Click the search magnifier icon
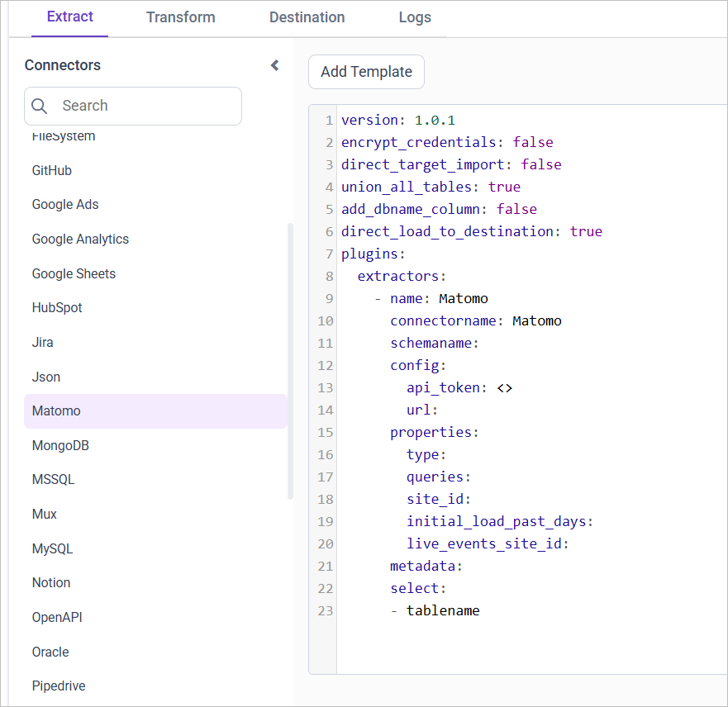 click(x=39, y=106)
